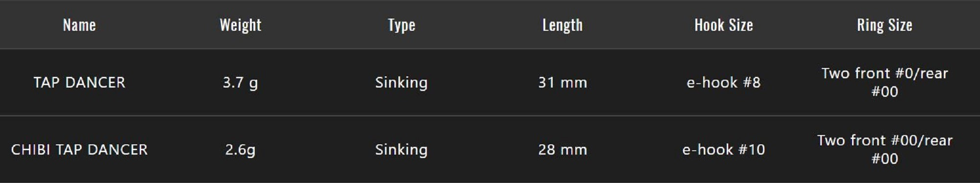The height and width of the screenshot is (183, 980).
Task: Click Sinking type in CHIBI TAP DANCER row
Action: click(x=401, y=149)
